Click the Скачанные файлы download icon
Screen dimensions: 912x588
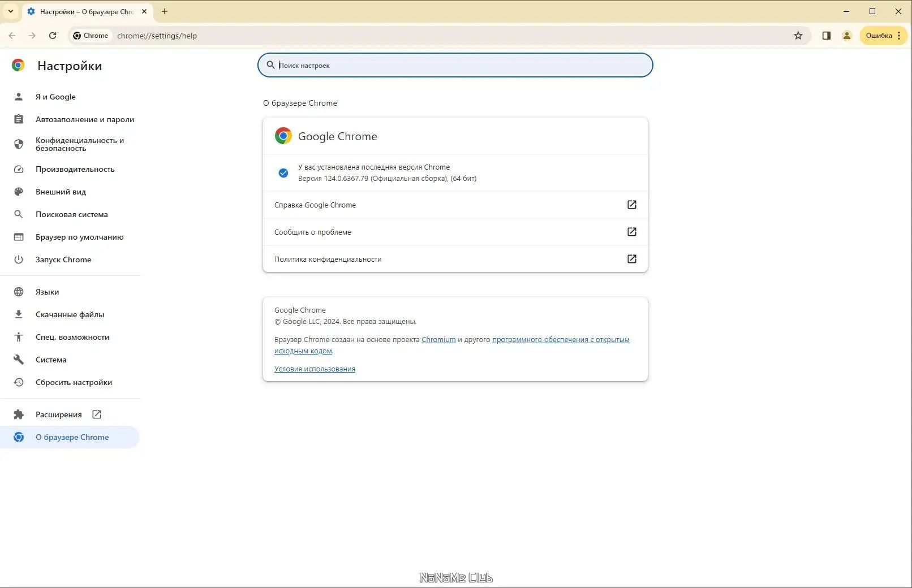click(19, 314)
